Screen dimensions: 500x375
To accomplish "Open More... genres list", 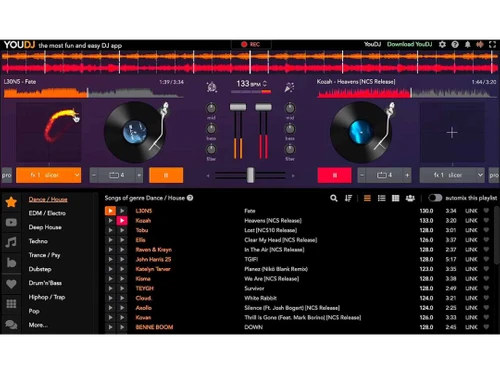I will 38,325.
